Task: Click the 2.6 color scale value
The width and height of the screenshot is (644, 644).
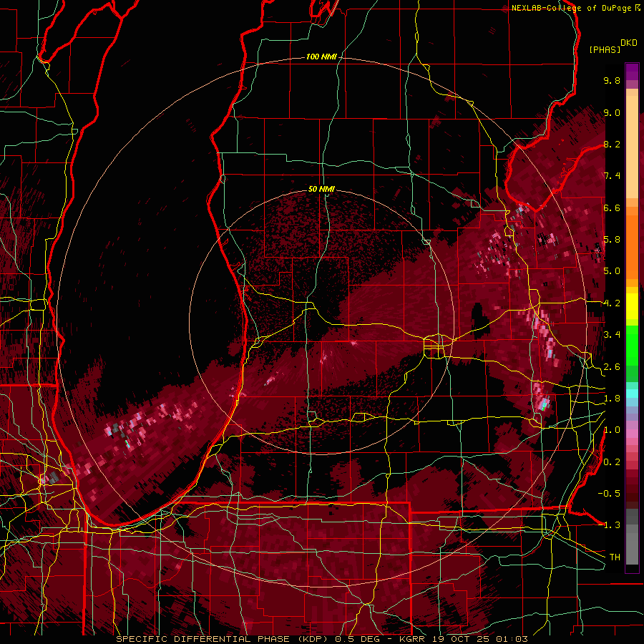Action: [x=612, y=366]
